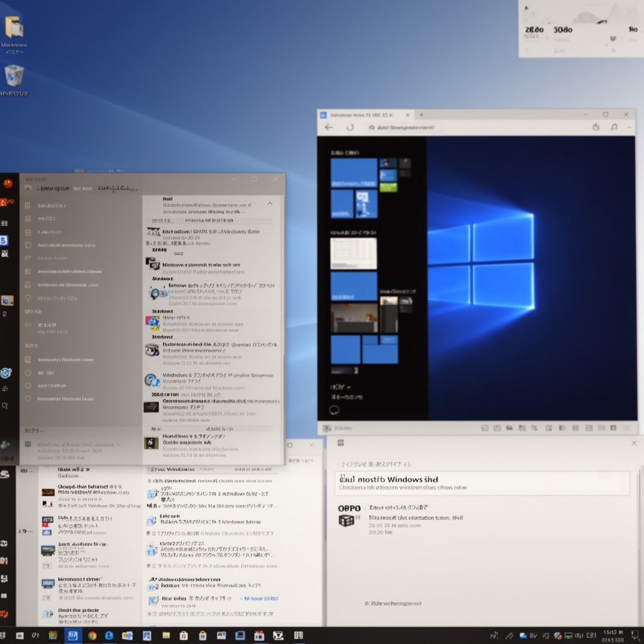Select the last radio button in gray window sidebar
644x644 pixels.
28,398
